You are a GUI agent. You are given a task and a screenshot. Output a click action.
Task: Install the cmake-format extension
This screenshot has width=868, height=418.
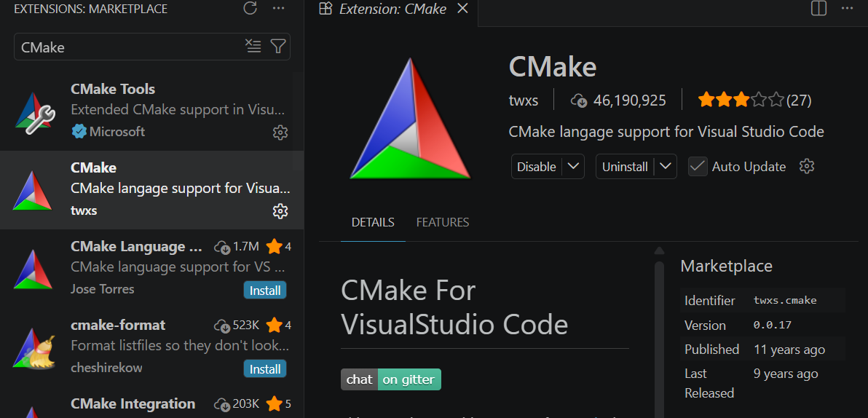pos(265,368)
